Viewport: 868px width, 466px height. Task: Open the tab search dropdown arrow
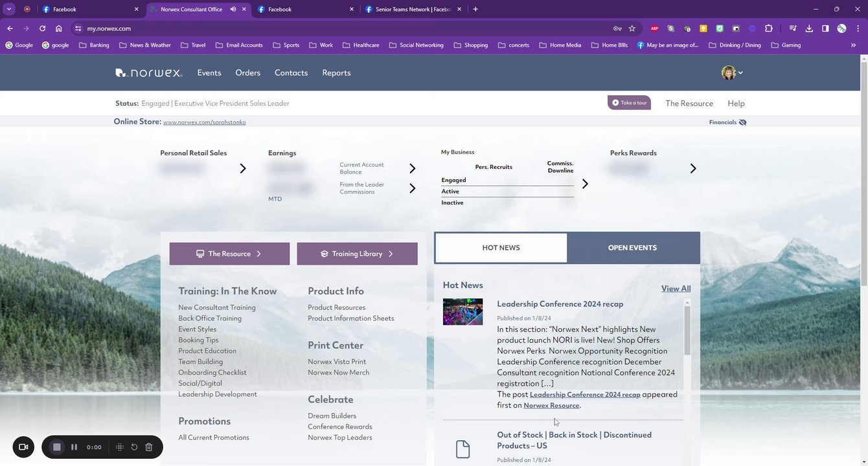point(9,9)
